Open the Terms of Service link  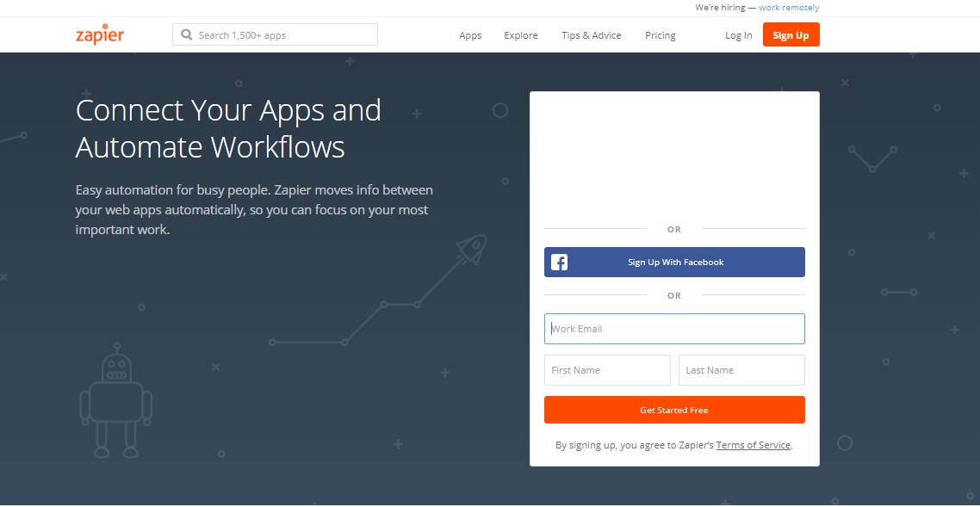pyautogui.click(x=754, y=445)
